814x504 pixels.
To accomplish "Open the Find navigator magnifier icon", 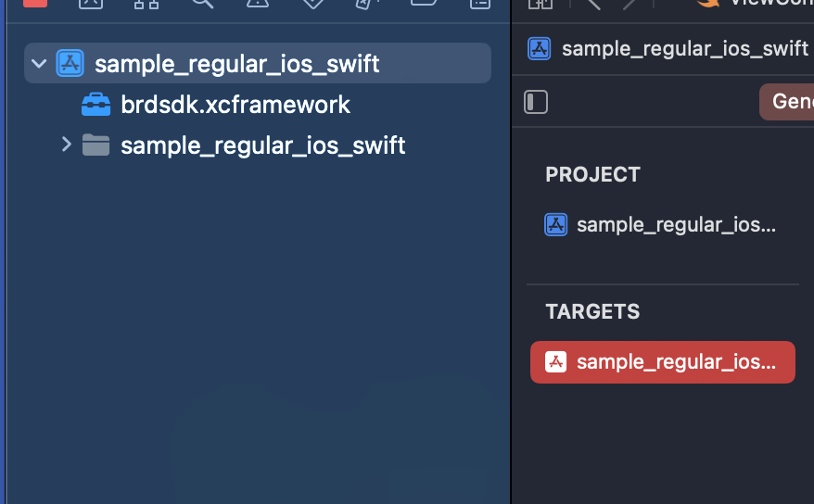I will point(202,3).
